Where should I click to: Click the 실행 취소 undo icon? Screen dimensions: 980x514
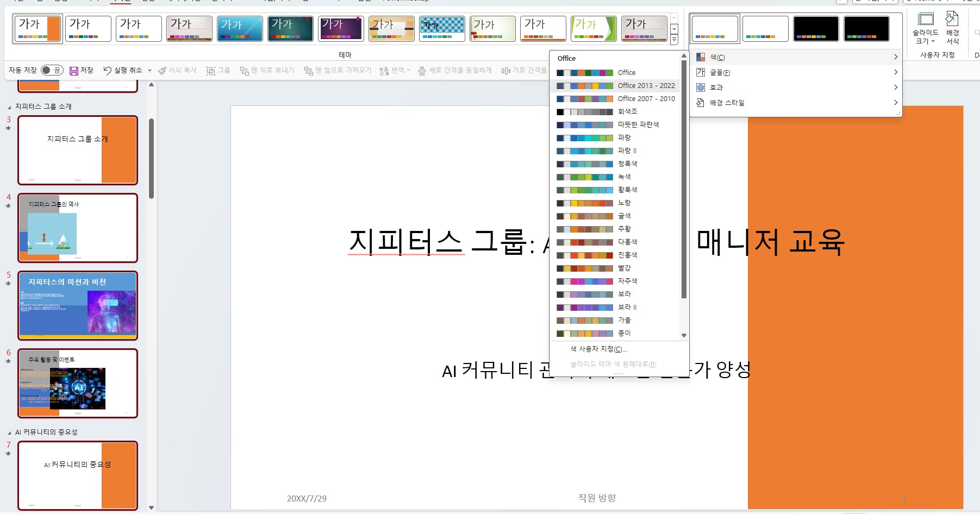[108, 71]
